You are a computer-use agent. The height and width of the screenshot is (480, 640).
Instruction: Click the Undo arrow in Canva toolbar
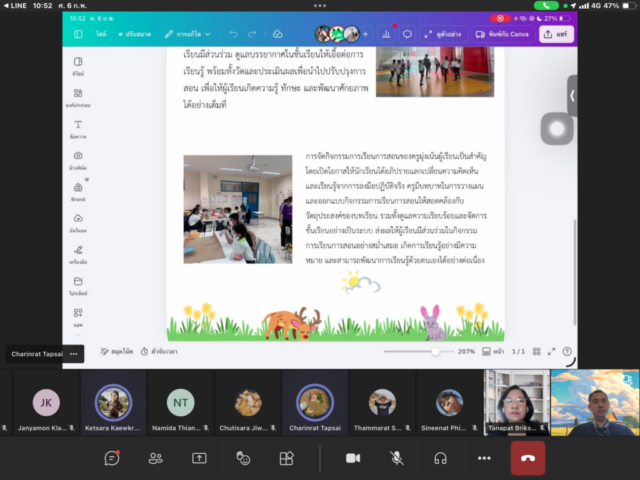pos(233,34)
